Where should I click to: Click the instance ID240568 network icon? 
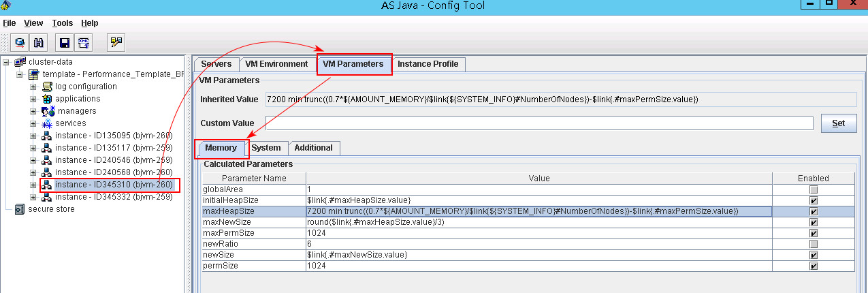47,172
